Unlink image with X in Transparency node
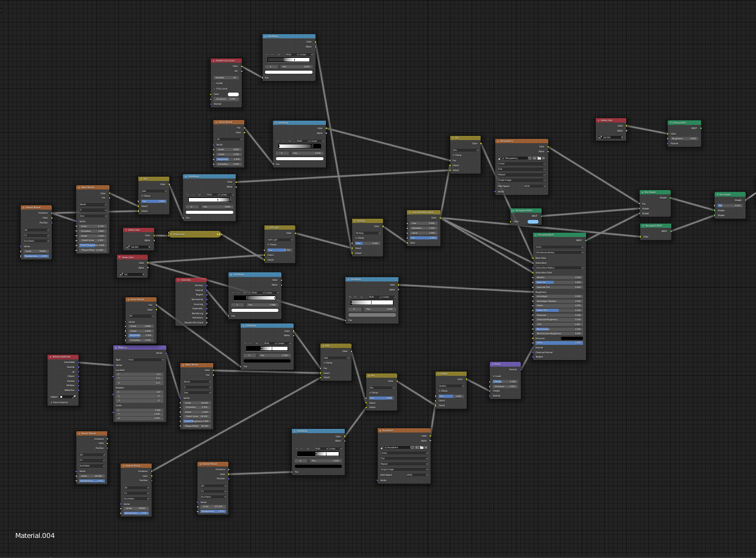756x558 pixels. [543, 158]
